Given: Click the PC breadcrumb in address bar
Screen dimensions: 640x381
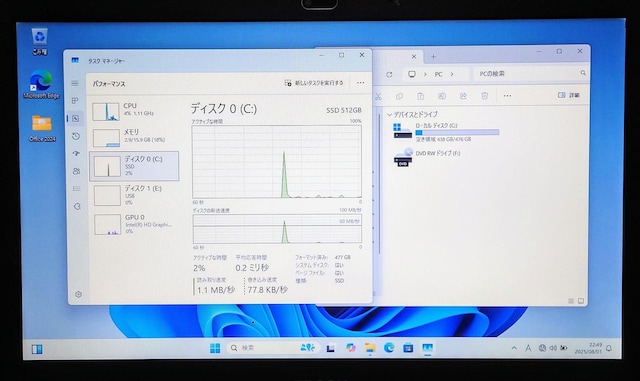Looking at the screenshot, I should pos(438,74).
